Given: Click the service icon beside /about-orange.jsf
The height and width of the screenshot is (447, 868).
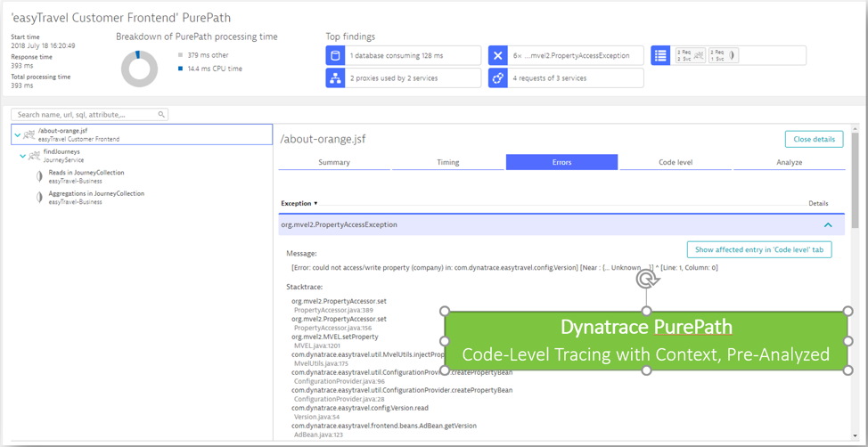Looking at the screenshot, I should [x=29, y=135].
